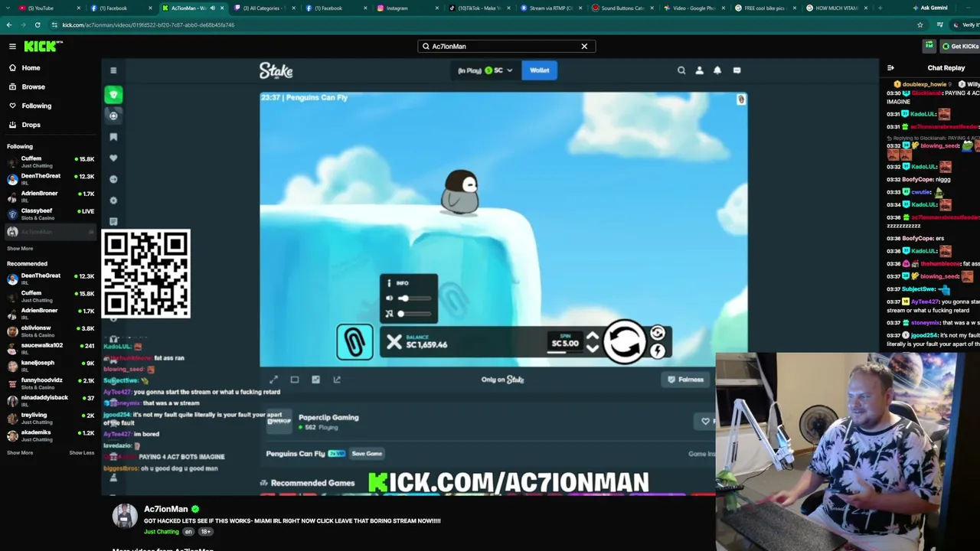This screenshot has height=551, width=980.
Task: Open the Following page
Action: pyautogui.click(x=36, y=106)
